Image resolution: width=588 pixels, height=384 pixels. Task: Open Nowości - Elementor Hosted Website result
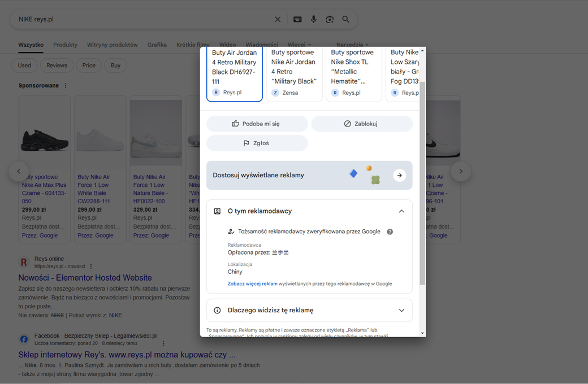[x=85, y=278]
